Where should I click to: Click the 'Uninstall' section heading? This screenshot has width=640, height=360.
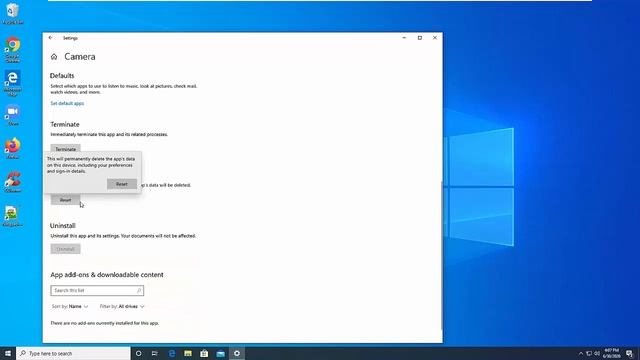coord(62,226)
